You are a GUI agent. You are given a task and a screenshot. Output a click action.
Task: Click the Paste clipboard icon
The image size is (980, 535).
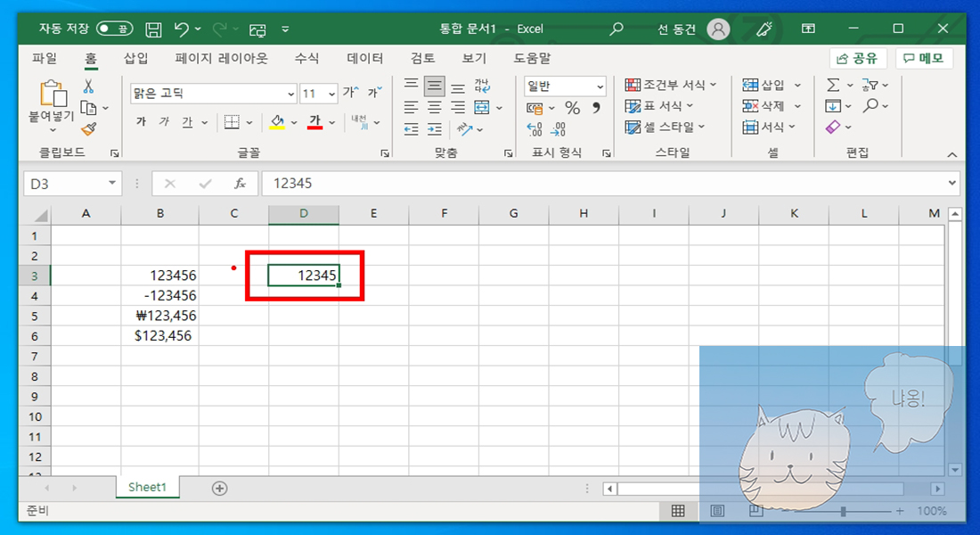pyautogui.click(x=53, y=94)
